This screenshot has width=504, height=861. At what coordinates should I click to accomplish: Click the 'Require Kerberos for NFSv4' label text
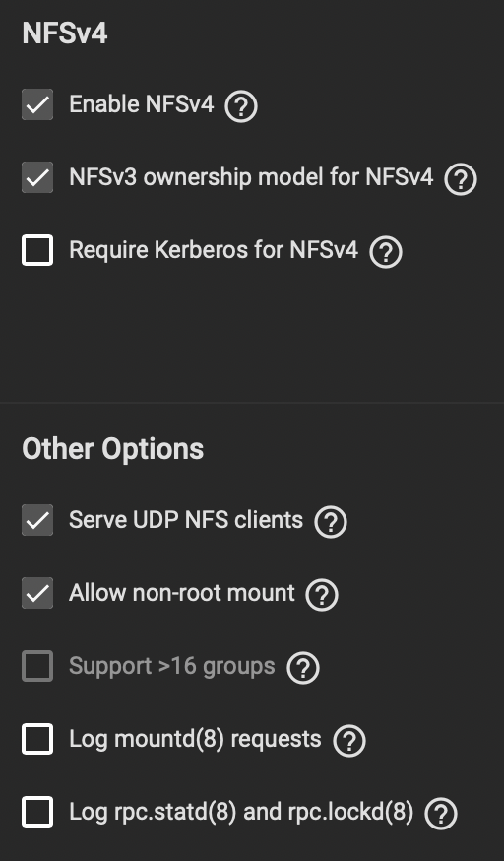[214, 250]
